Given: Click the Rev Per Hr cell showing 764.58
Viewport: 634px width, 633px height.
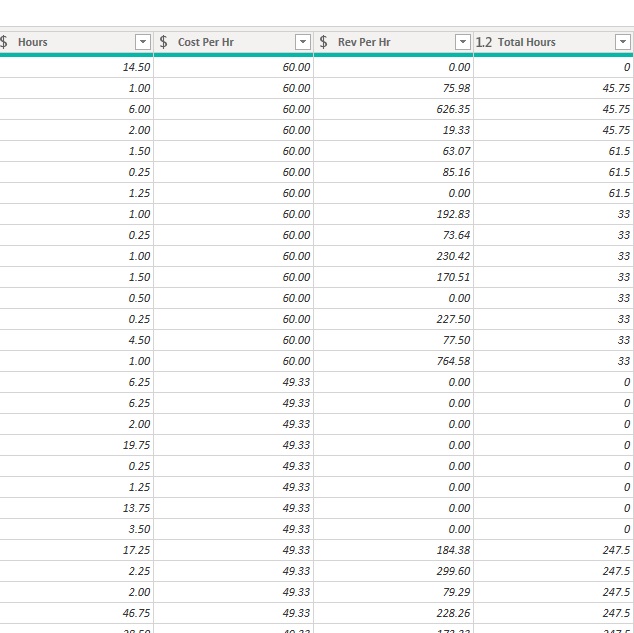Looking at the screenshot, I should (393, 361).
